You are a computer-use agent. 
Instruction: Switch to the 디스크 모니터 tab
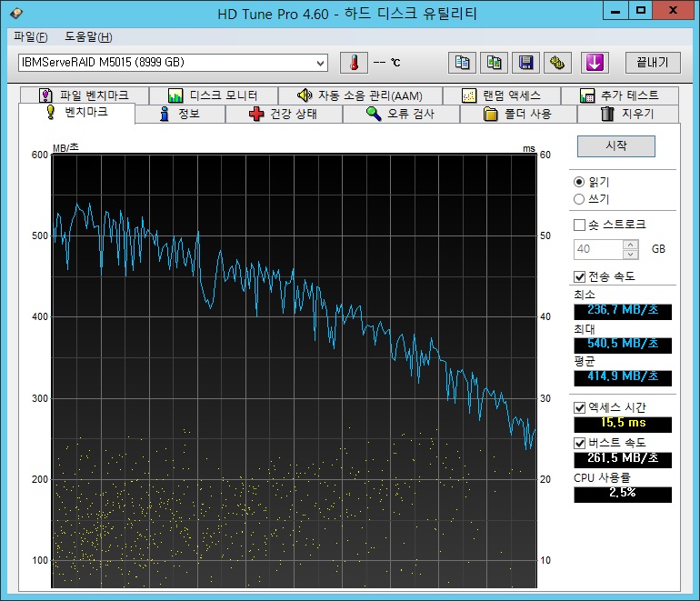pos(214,95)
